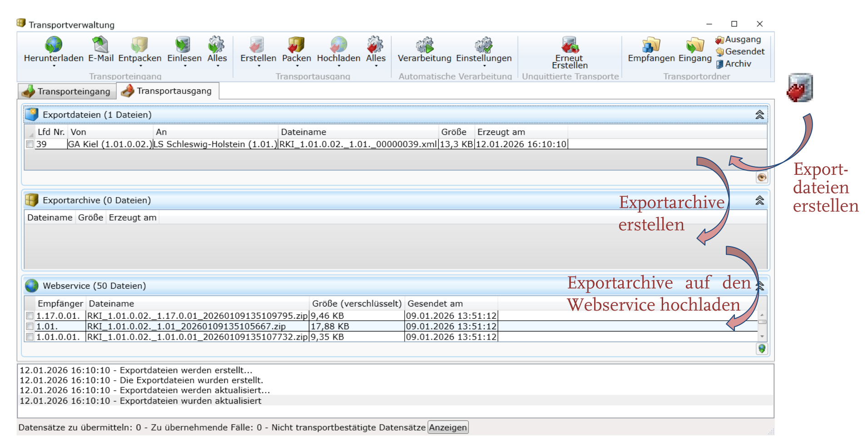Image resolution: width=868 pixels, height=440 pixels.
Task: Click the Herunterladen globe icon
Action: [x=54, y=45]
